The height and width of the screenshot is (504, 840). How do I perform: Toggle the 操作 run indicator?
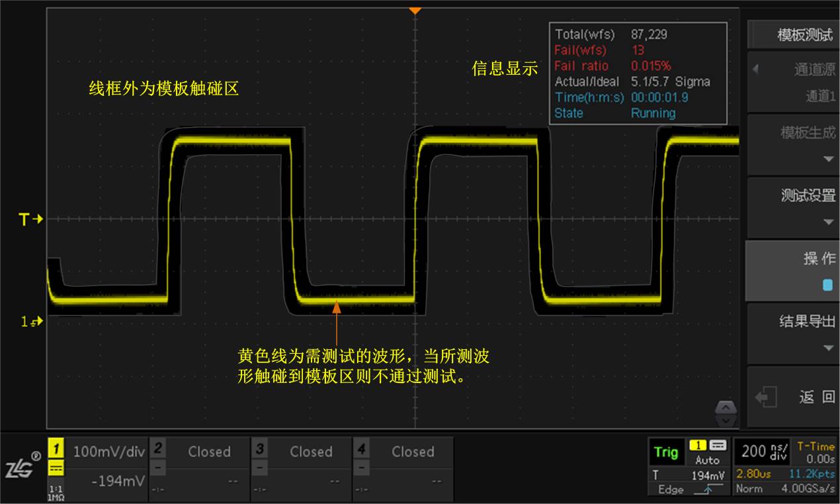[x=827, y=285]
